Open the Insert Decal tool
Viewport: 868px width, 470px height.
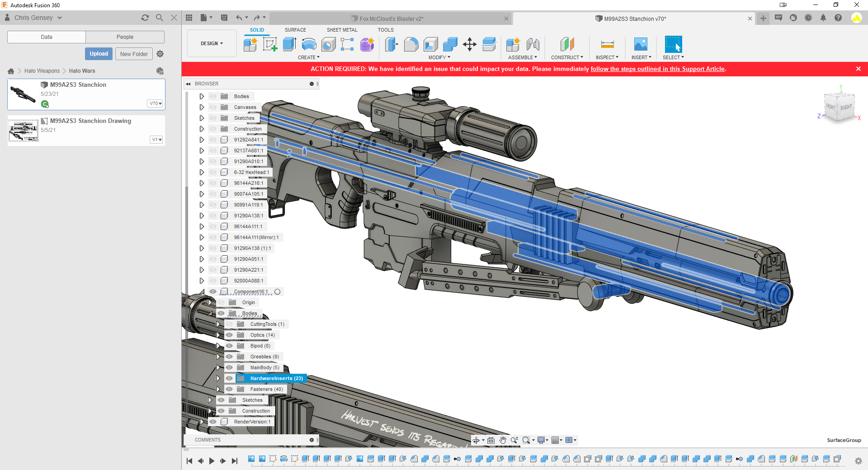[641, 44]
